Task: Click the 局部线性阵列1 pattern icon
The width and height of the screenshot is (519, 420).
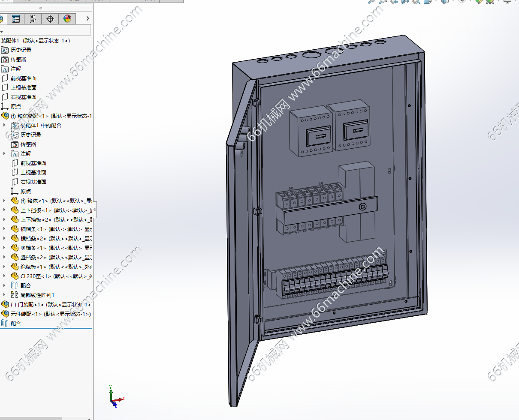Action: 15,295
